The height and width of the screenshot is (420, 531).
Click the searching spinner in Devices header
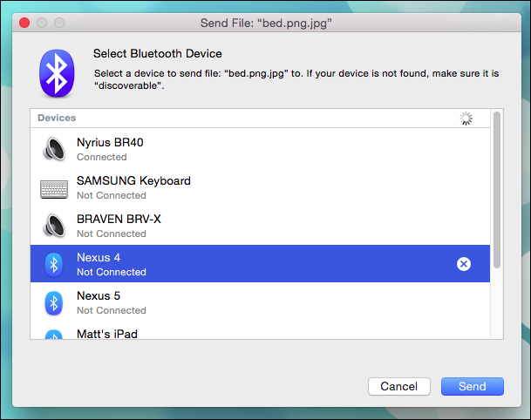[x=466, y=119]
